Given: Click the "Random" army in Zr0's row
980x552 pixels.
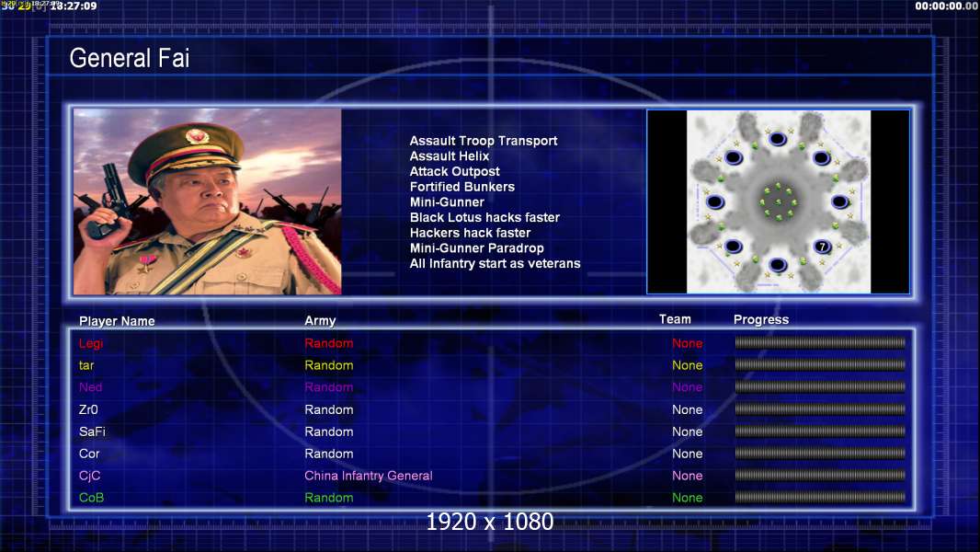Looking at the screenshot, I should click(x=329, y=409).
